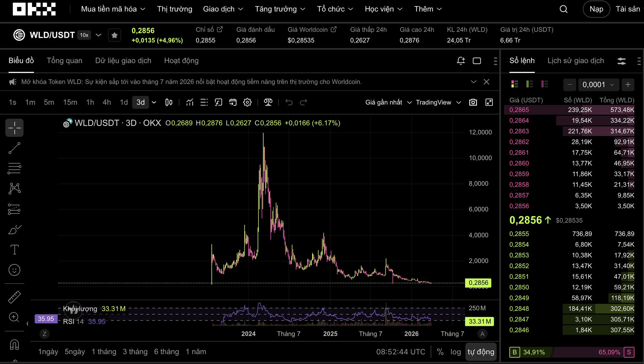This screenshot has width=644, height=364.
Task: Select the trend line drawing tool
Action: pos(14,148)
